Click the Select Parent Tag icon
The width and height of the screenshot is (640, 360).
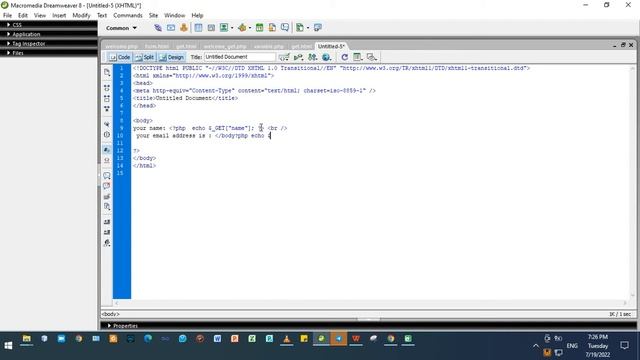(x=107, y=124)
